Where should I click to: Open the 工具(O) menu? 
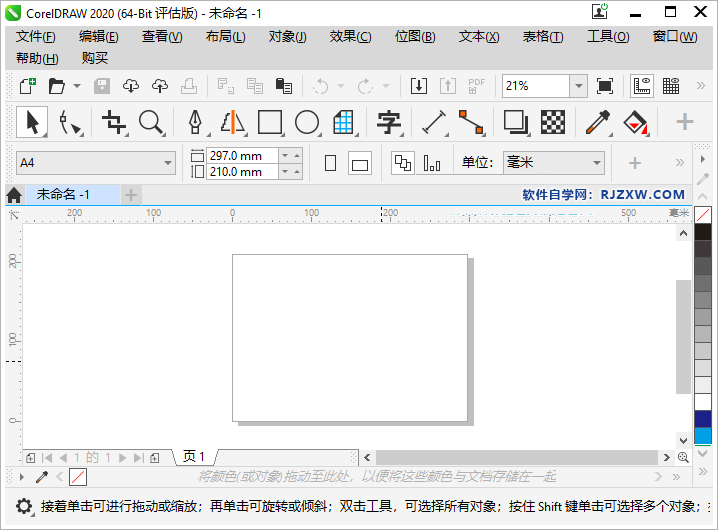[608, 36]
